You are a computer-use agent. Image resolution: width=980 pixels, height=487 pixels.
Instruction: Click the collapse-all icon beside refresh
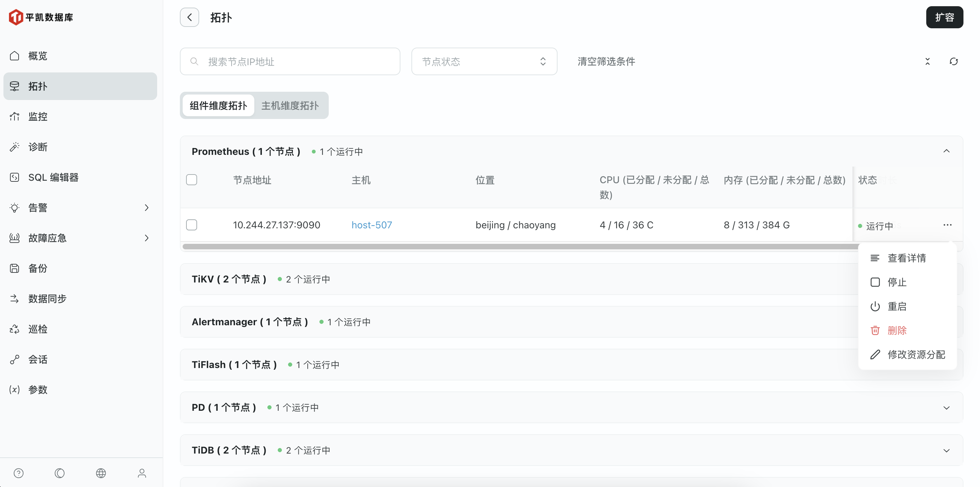tap(927, 61)
